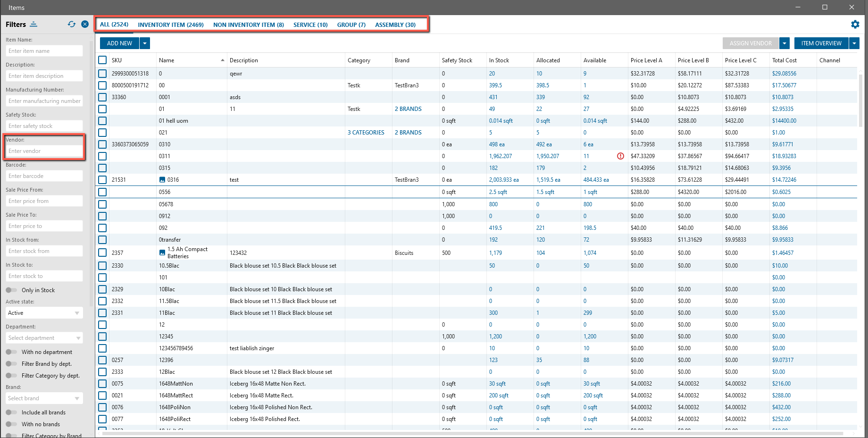Select the checkbox for SKU 33360
868x438 pixels.
pyautogui.click(x=102, y=97)
